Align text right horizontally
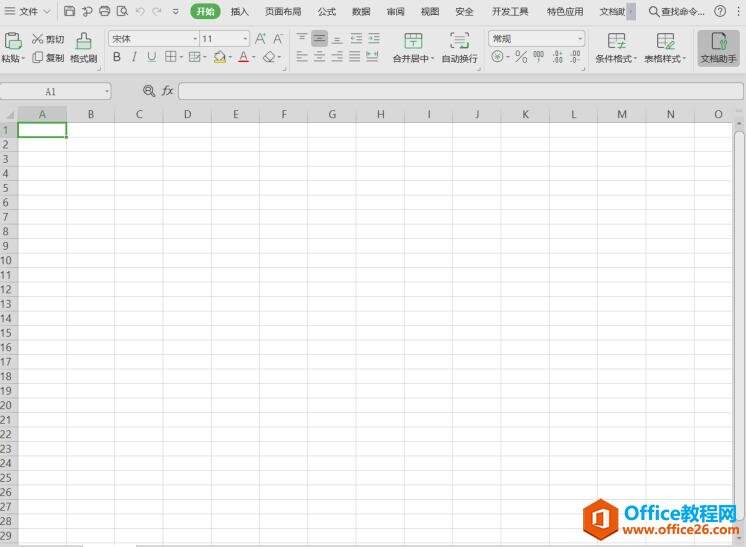Image resolution: width=746 pixels, height=547 pixels. 337,57
